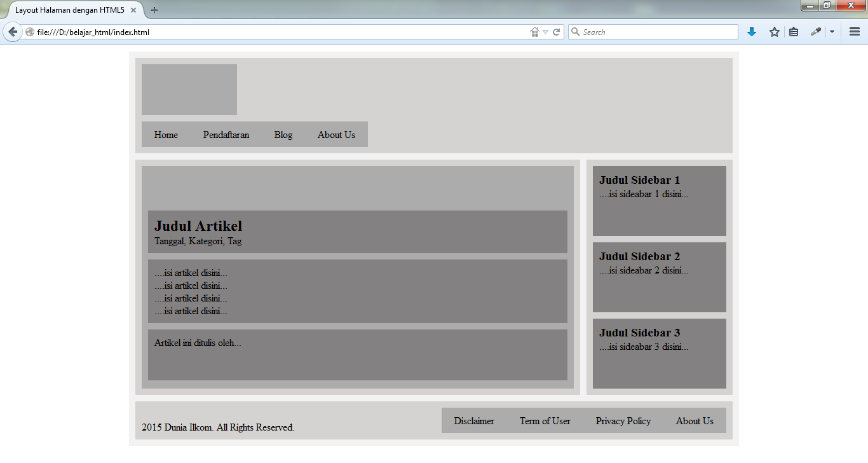
Task: Click the Tanggal, Kategori, Tag text
Action: point(198,241)
